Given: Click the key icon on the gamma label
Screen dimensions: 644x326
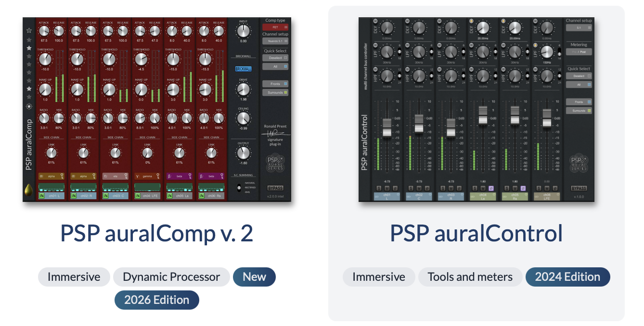Looking at the screenshot, I should (x=158, y=176).
